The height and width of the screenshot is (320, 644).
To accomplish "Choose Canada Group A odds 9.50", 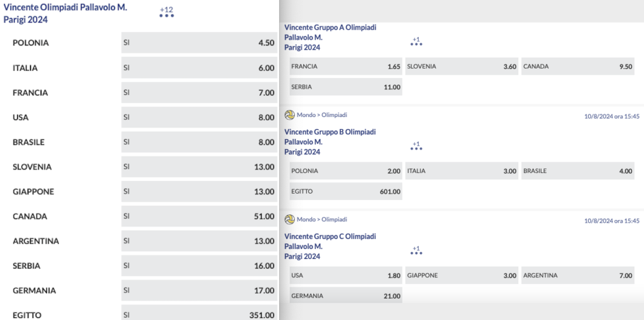I will (578, 66).
